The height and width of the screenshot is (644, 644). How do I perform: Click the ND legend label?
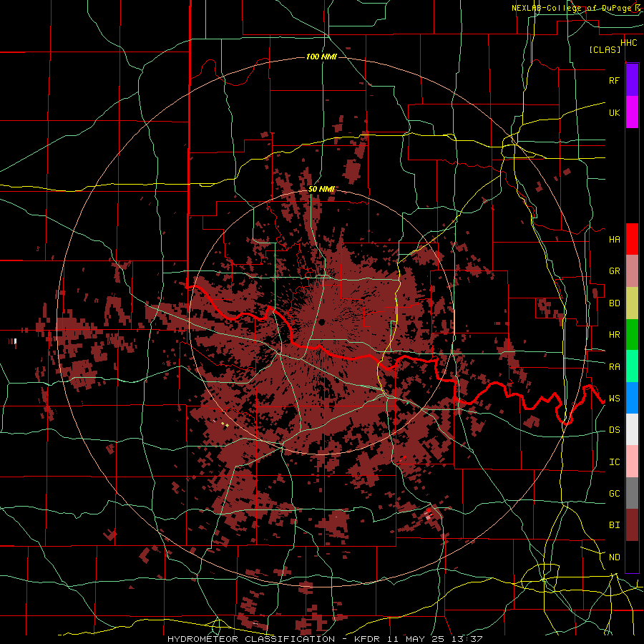(x=614, y=557)
